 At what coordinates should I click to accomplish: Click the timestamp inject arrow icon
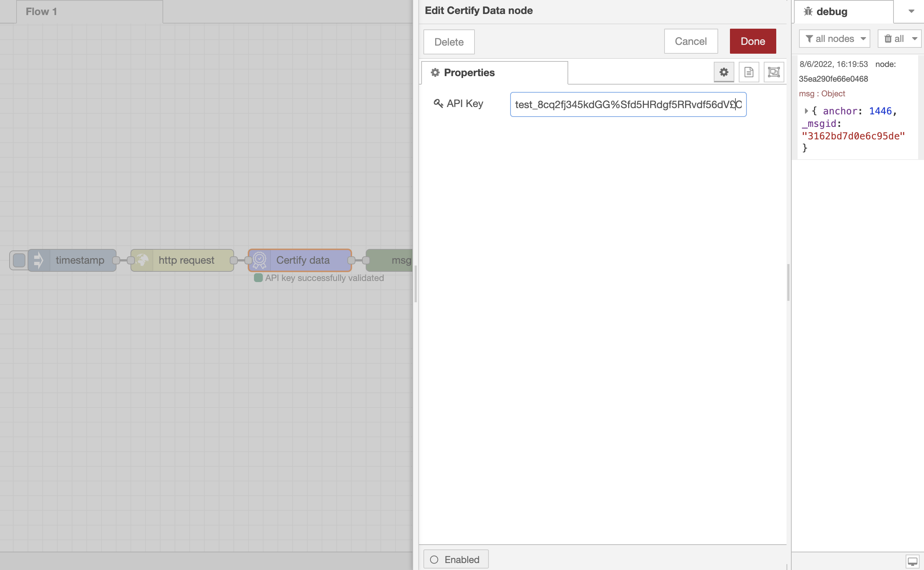coord(39,260)
